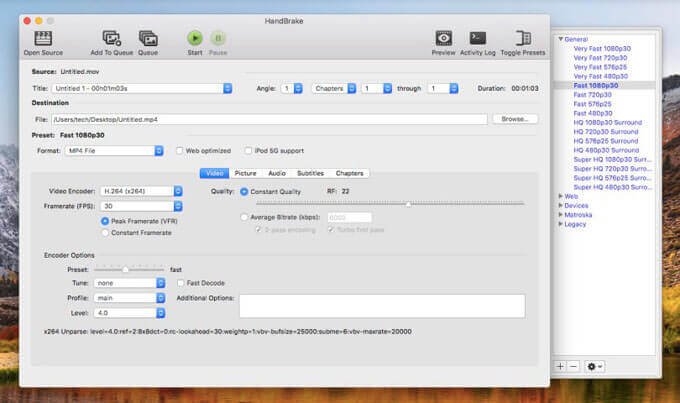Select Average Bitrate (kbps) radio button
Viewport: 680px width, 403px height.
pyautogui.click(x=244, y=217)
